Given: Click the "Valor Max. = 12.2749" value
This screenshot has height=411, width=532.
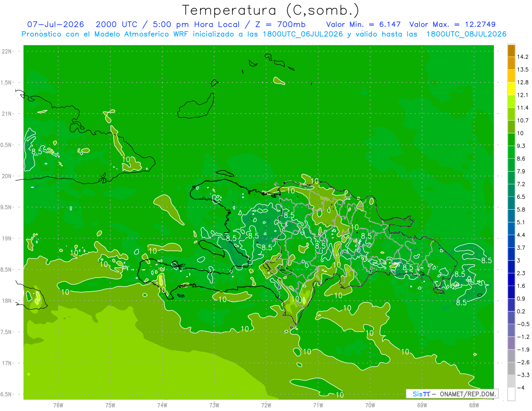Looking at the screenshot, I should click(x=452, y=24).
